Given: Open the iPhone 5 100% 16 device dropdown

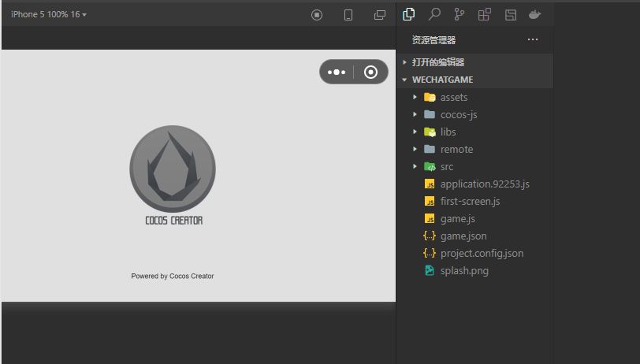Looking at the screenshot, I should coord(49,15).
